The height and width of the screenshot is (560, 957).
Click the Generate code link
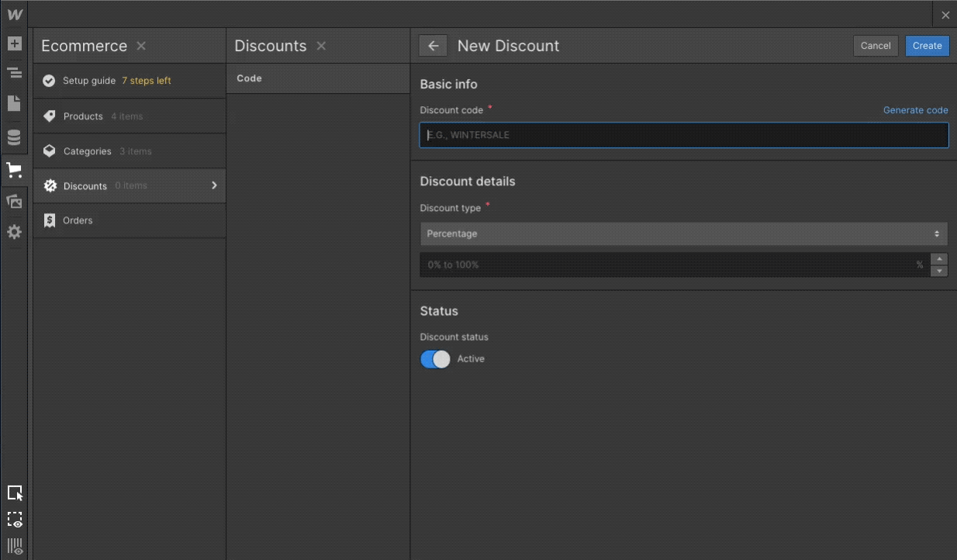click(916, 110)
